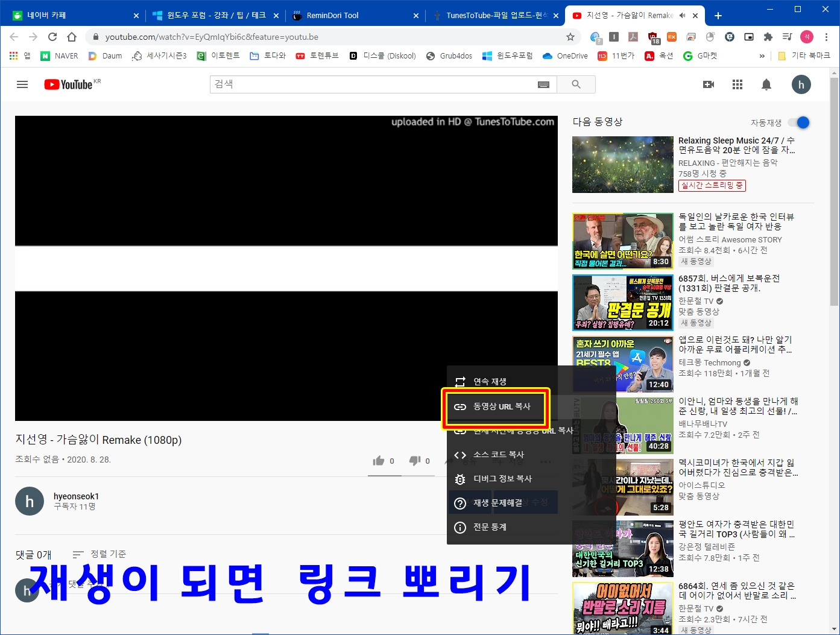Open the hyeonseok1 channel name link
The width and height of the screenshot is (840, 635).
click(76, 496)
